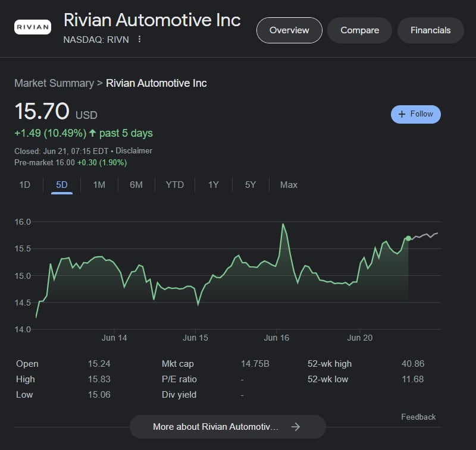Click the Jun 15 date axis label
The width and height of the screenshot is (476, 450).
pos(195,338)
